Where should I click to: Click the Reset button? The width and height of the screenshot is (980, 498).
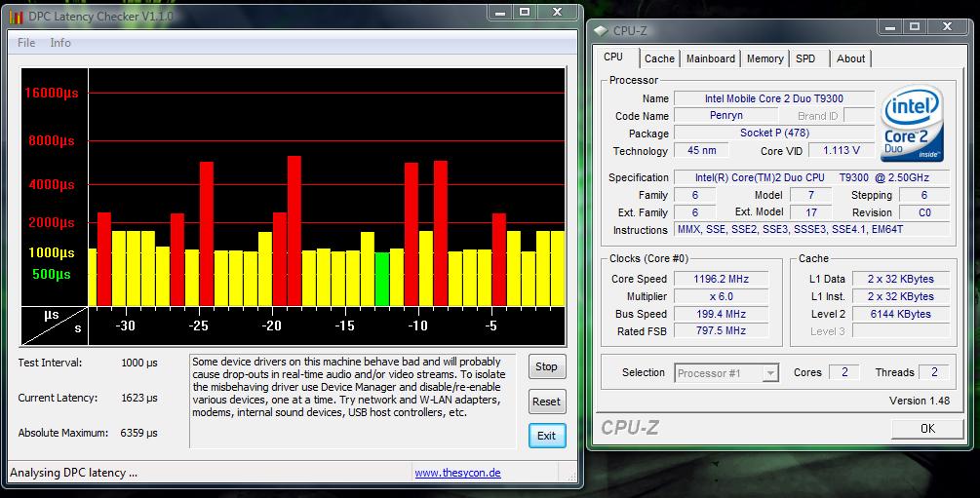546,402
